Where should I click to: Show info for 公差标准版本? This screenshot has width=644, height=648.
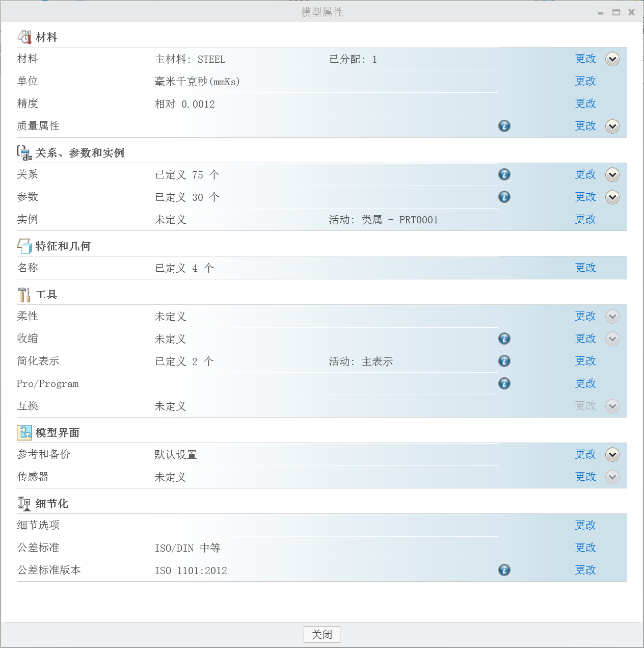click(x=504, y=570)
